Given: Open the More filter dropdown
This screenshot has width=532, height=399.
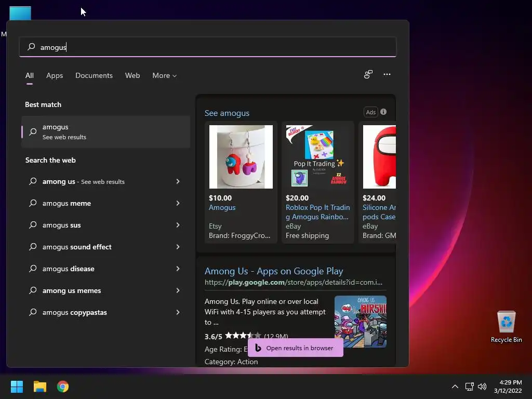Looking at the screenshot, I should [x=164, y=75].
